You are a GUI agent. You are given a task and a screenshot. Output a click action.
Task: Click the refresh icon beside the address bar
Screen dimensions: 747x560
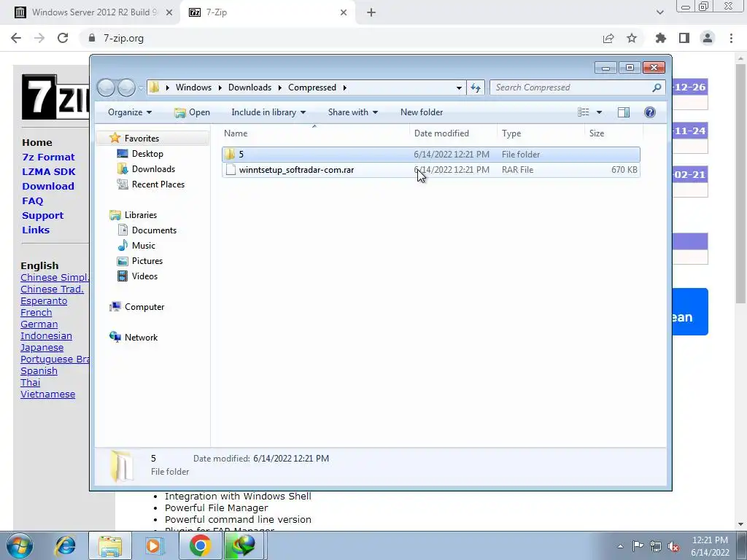click(x=476, y=87)
